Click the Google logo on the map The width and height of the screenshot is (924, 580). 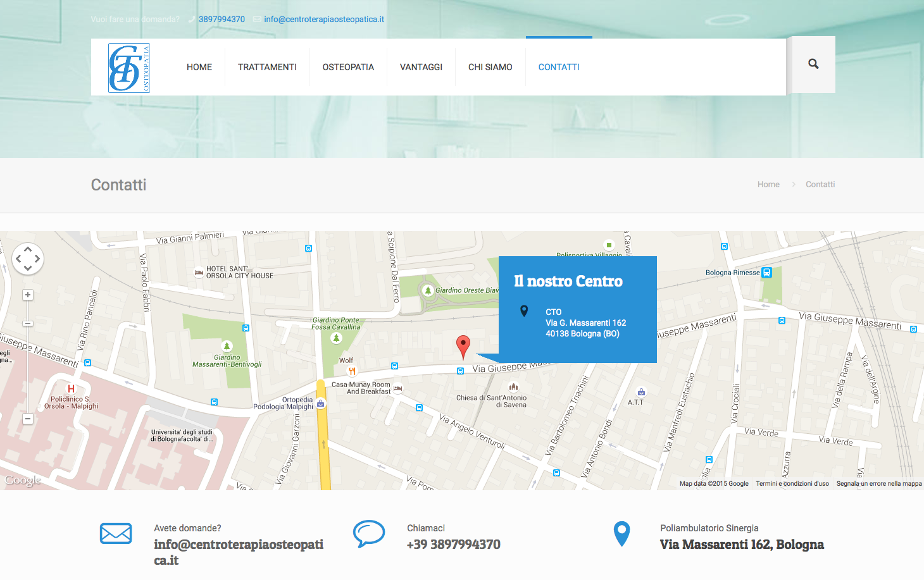(23, 480)
